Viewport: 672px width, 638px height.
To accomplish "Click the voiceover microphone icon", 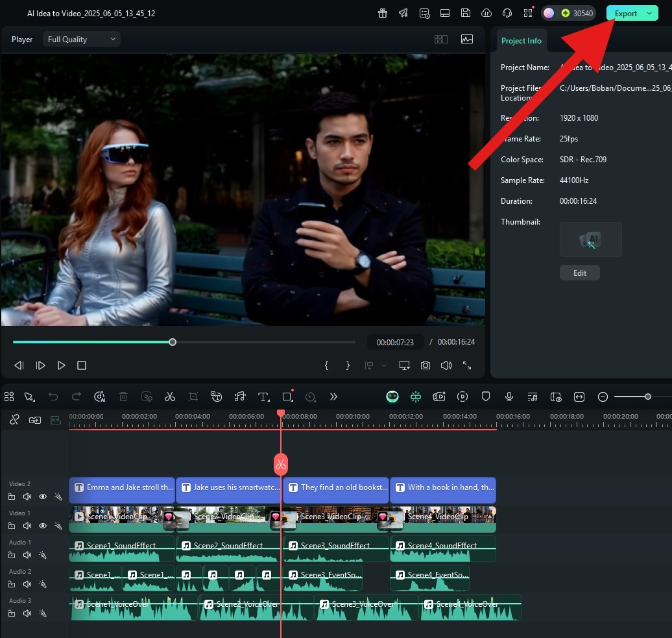I will pyautogui.click(x=509, y=397).
